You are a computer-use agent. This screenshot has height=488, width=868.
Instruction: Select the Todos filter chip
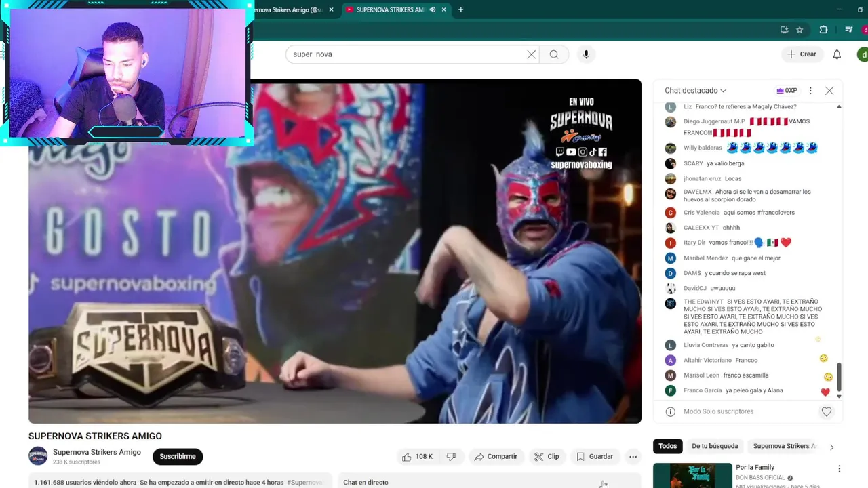[667, 446]
